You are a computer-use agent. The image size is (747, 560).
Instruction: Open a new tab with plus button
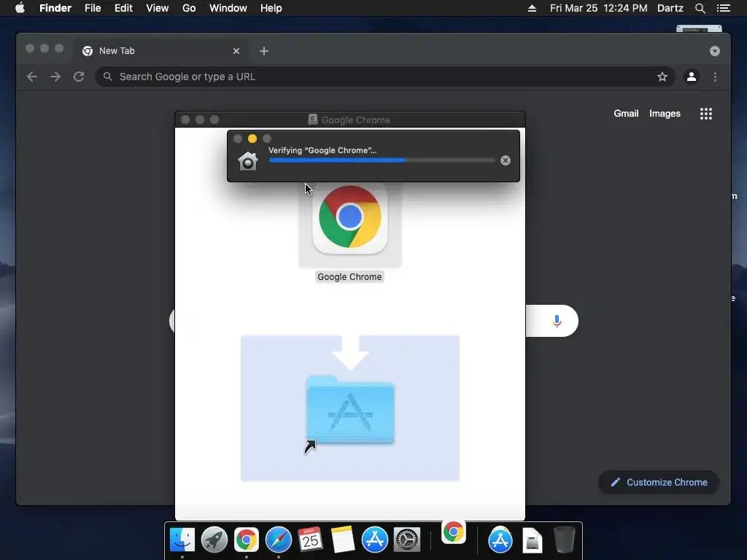264,51
